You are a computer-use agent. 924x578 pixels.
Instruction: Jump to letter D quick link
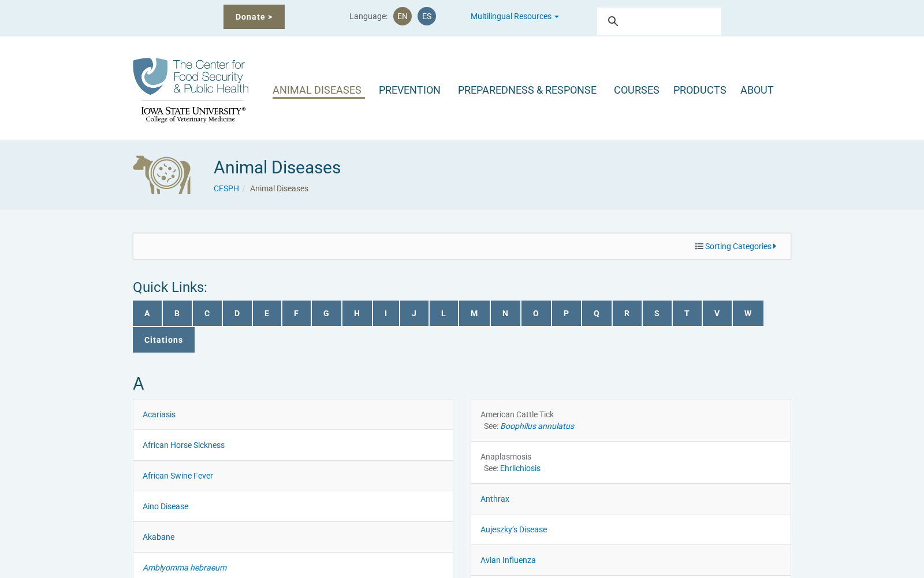point(237,313)
